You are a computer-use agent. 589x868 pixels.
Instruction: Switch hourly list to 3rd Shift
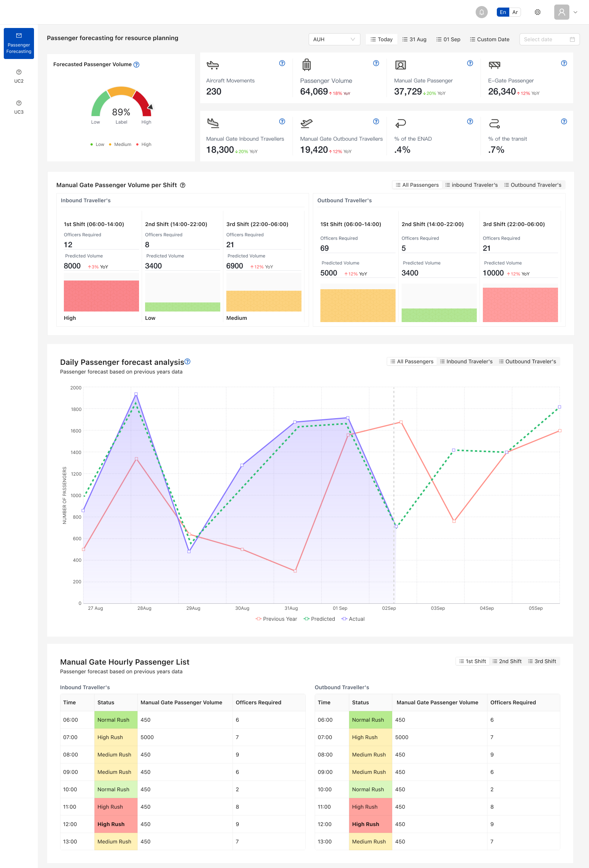(x=542, y=661)
